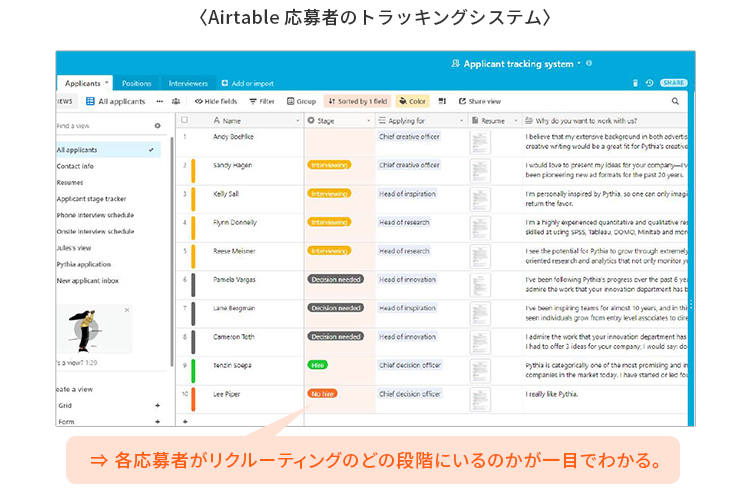Switch to the Applicants tab
750x500 pixels.
click(83, 83)
